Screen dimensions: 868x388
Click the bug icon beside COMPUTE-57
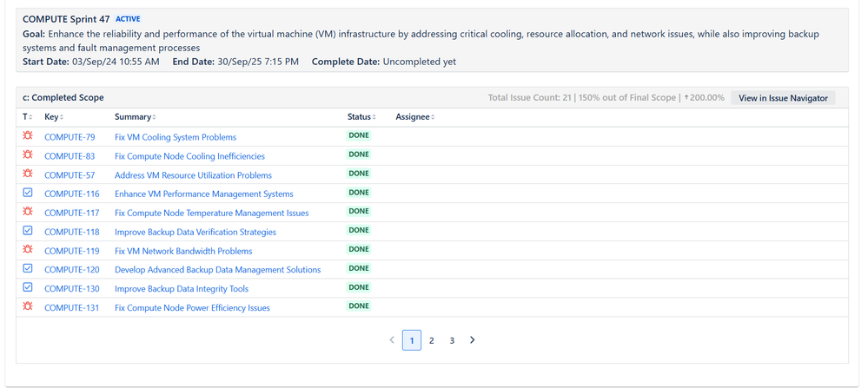[28, 173]
